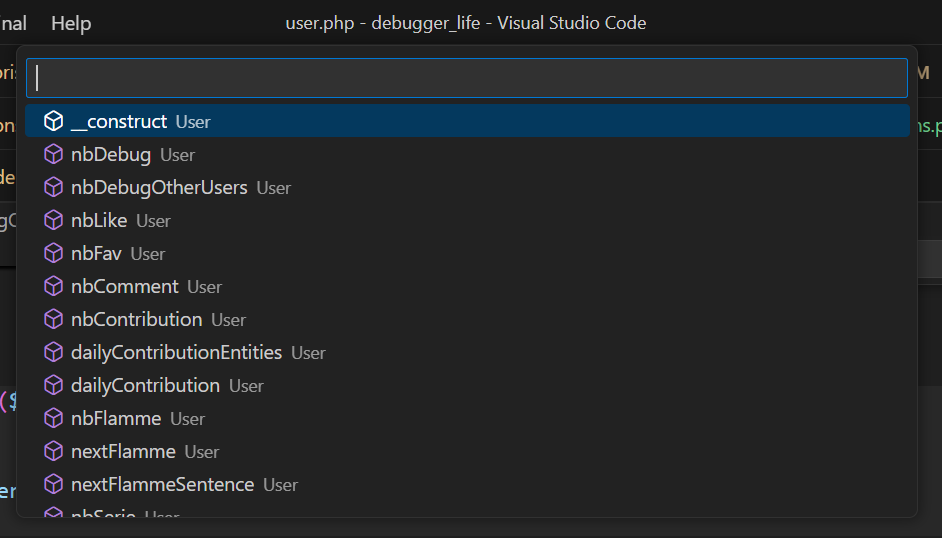Go to the nbDebug property
The width and height of the screenshot is (942, 538).
pos(467,154)
